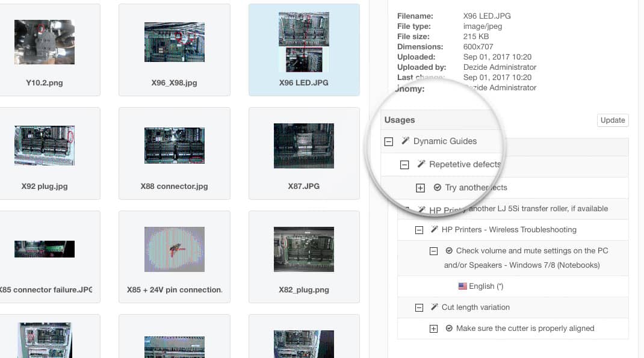Click the wand icon beside Repetetive defects
The width and height of the screenshot is (644, 358).
[x=421, y=164]
